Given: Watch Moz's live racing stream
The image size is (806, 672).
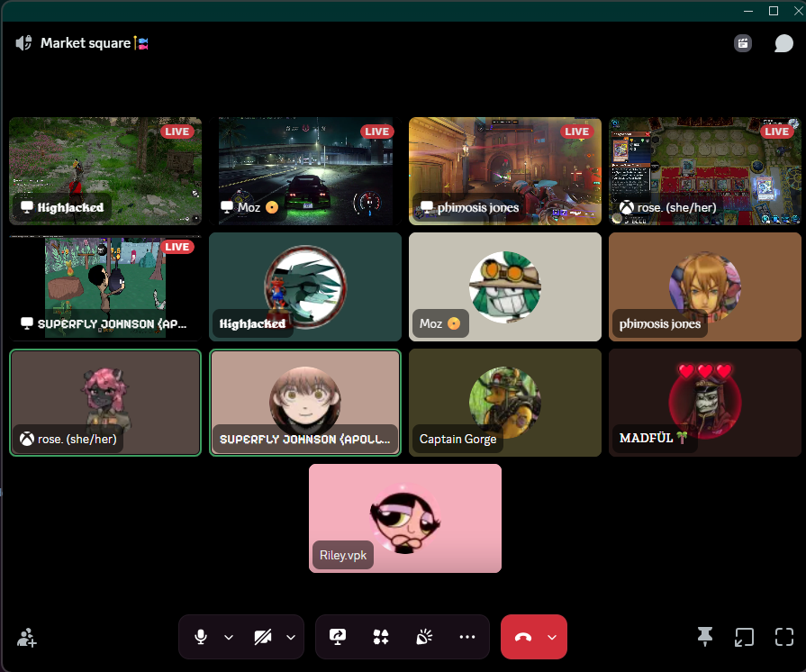Looking at the screenshot, I should [305, 171].
